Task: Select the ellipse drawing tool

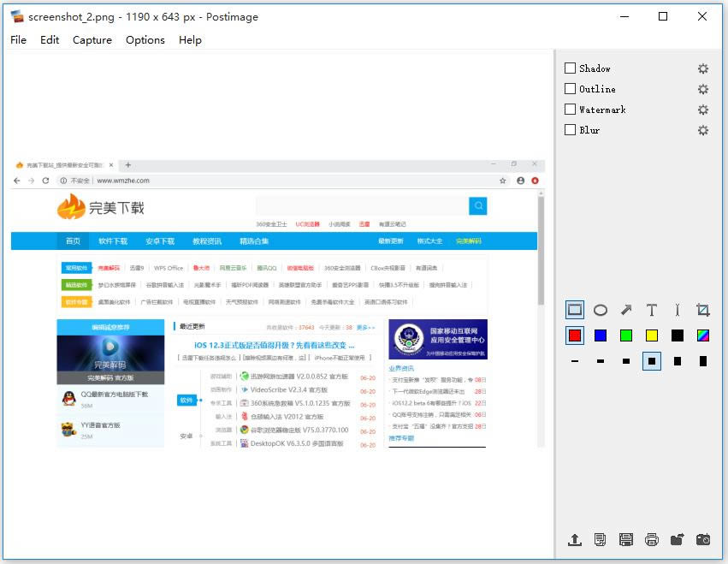Action: [x=601, y=310]
